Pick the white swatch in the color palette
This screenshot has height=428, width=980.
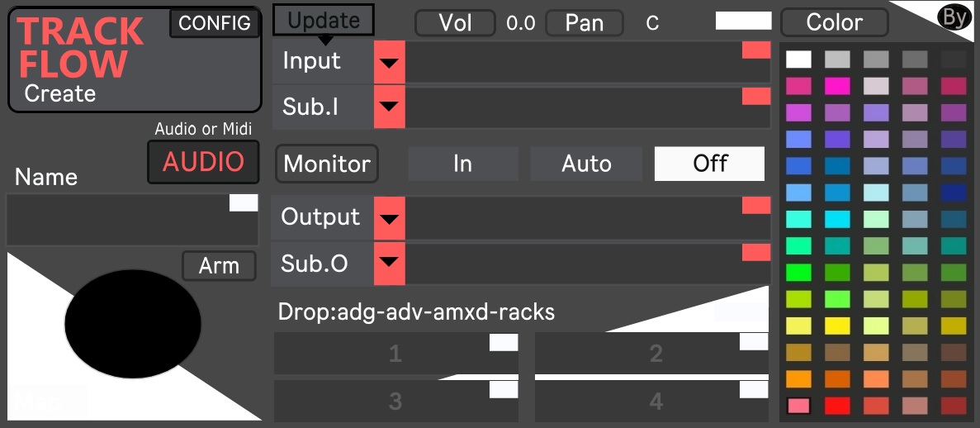point(798,59)
